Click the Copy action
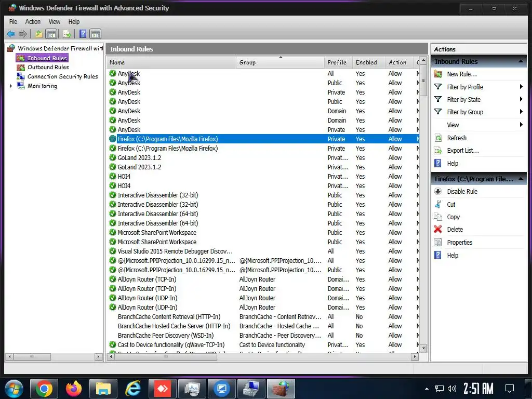Image resolution: width=532 pixels, height=399 pixels. coord(453,217)
